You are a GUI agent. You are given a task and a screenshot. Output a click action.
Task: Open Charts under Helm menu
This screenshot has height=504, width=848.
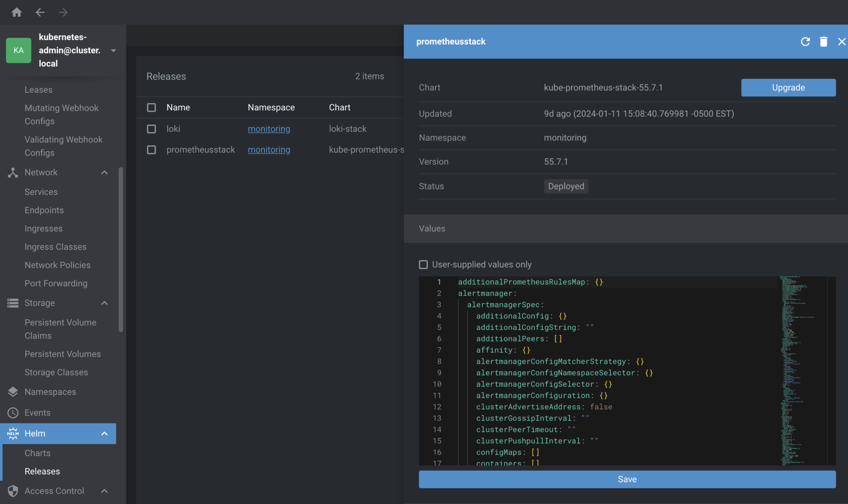(x=37, y=453)
